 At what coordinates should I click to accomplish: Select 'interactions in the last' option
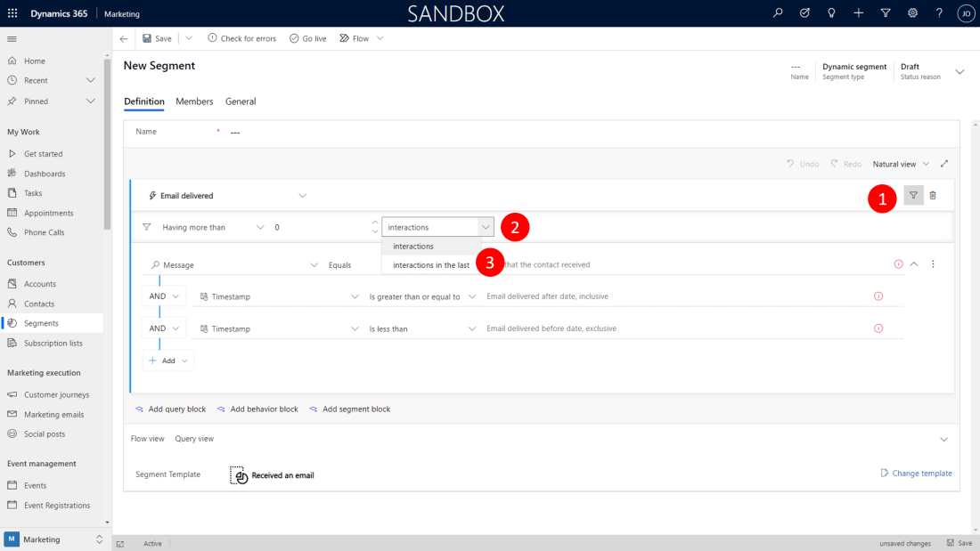coord(431,265)
